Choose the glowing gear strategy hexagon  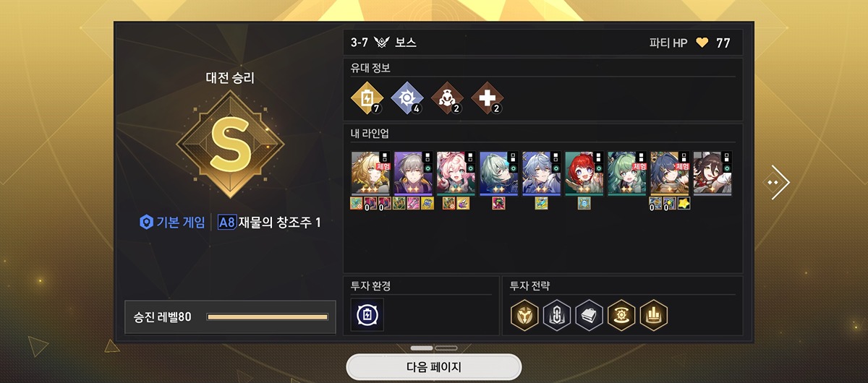(x=621, y=315)
